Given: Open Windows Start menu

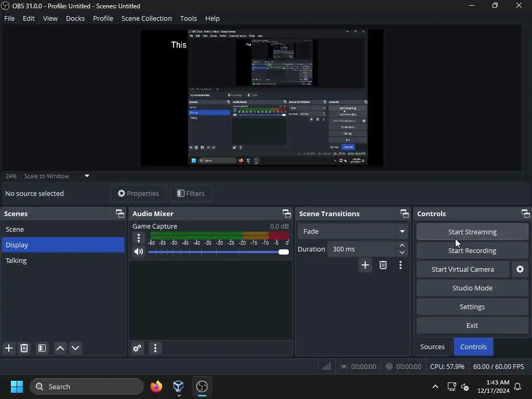Looking at the screenshot, I should [x=17, y=387].
